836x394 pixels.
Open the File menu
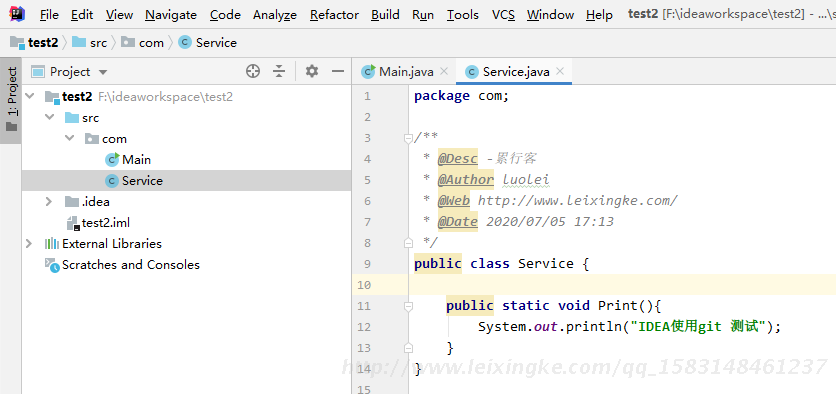(x=49, y=15)
